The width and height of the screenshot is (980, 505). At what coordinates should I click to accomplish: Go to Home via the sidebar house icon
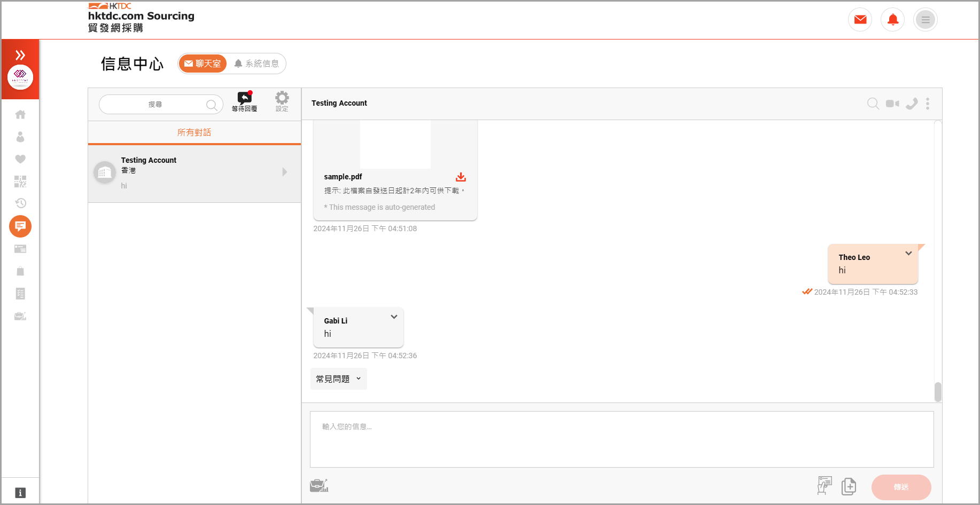click(x=20, y=114)
